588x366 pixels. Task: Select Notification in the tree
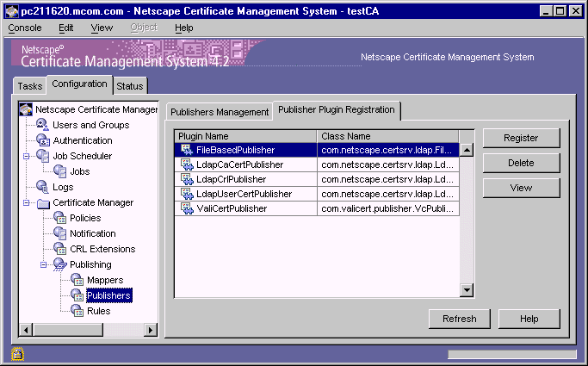pyautogui.click(x=93, y=233)
